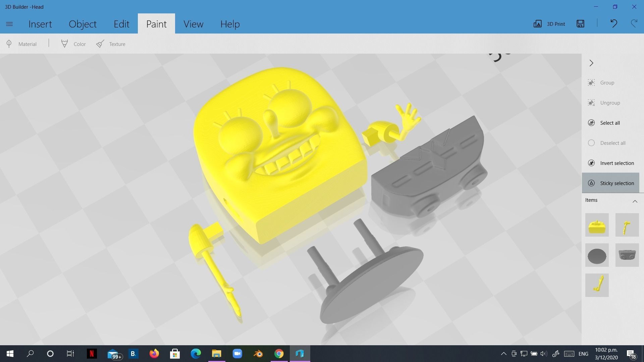644x362 pixels.
Task: Click the 3D Builder taskbar icon
Action: tap(300, 354)
